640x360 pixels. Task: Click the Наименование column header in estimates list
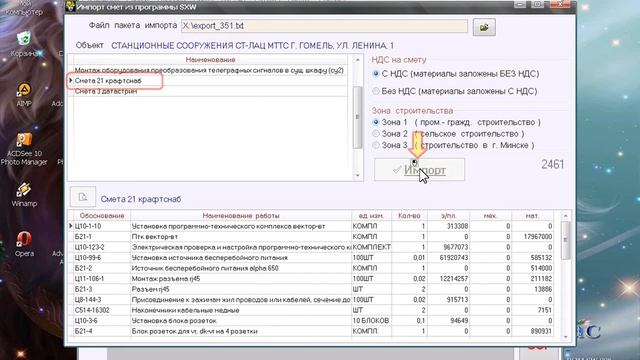[x=211, y=60]
